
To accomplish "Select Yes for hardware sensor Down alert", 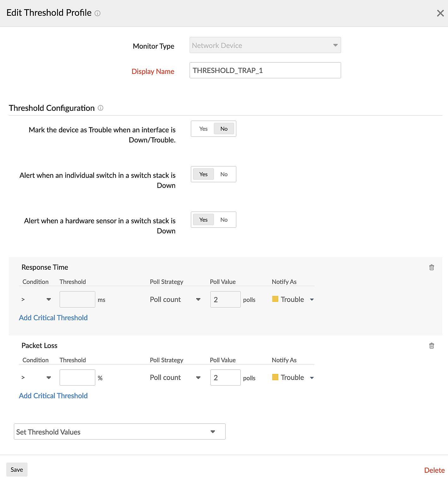I will point(203,220).
